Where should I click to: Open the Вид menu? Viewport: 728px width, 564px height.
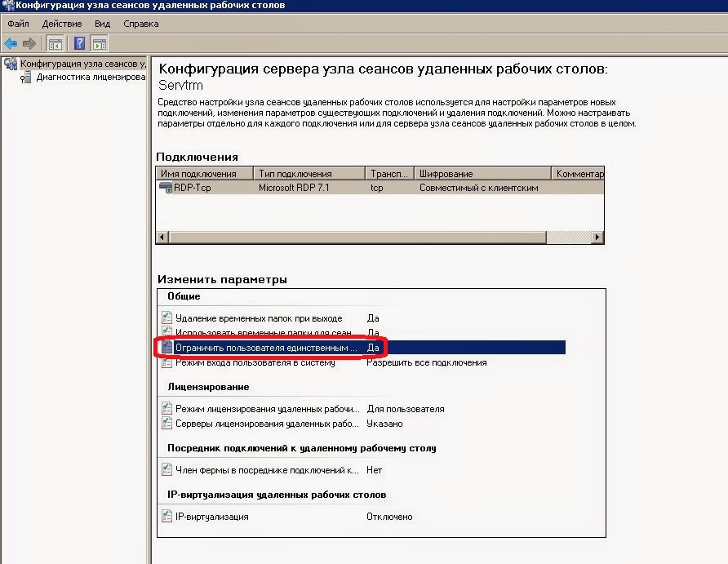click(x=102, y=24)
